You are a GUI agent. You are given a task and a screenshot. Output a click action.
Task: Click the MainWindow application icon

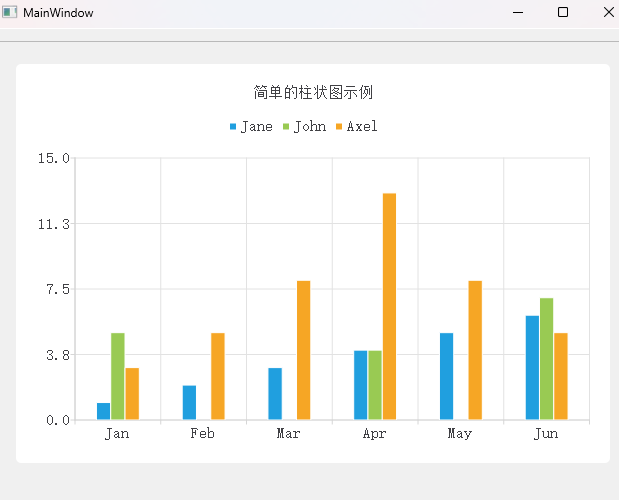pos(9,12)
